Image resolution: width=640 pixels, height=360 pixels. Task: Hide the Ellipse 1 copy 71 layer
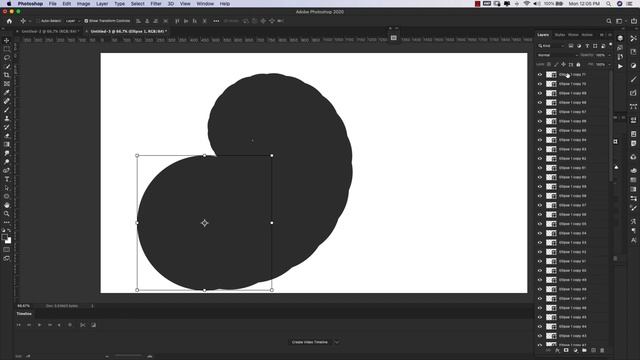(540, 75)
